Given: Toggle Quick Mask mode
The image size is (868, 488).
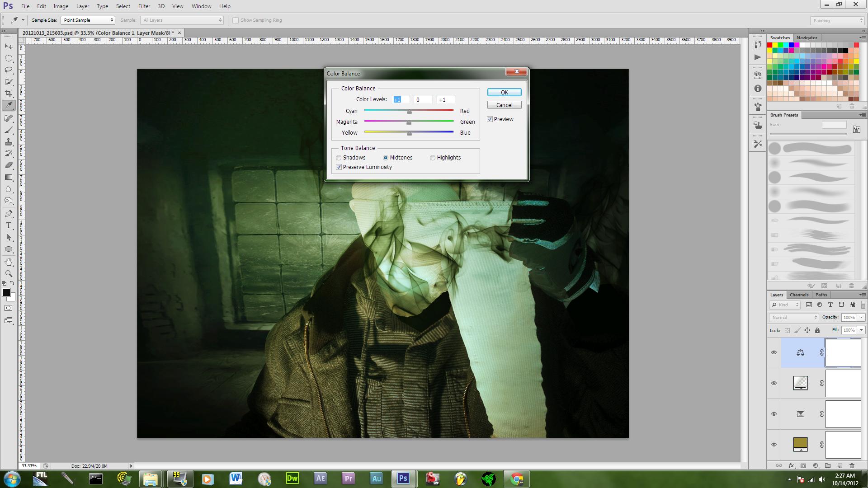Looking at the screenshot, I should [x=9, y=308].
